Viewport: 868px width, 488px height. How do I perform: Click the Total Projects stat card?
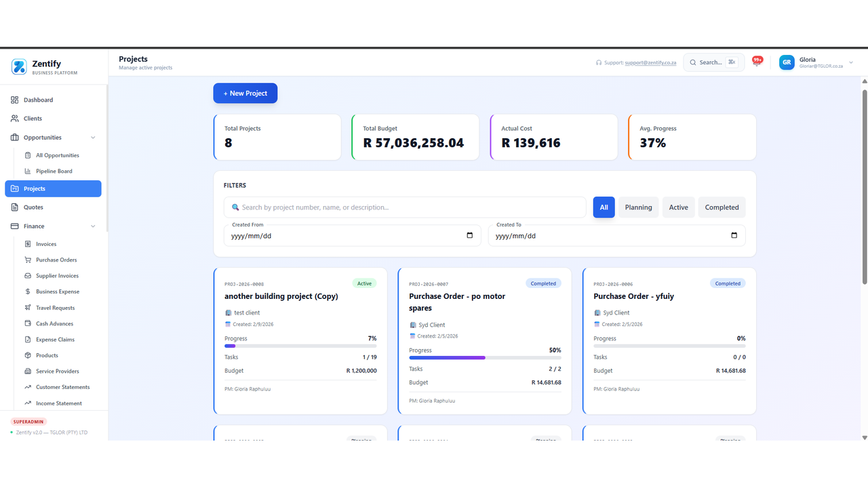point(277,137)
